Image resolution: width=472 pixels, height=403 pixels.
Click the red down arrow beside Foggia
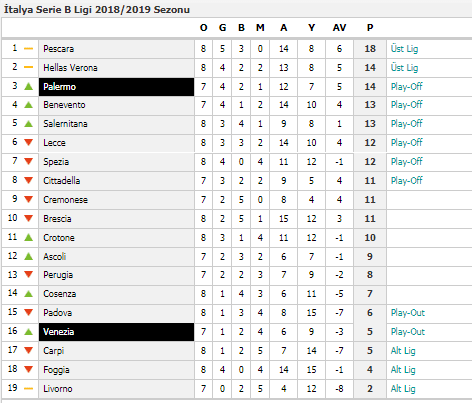tap(29, 369)
